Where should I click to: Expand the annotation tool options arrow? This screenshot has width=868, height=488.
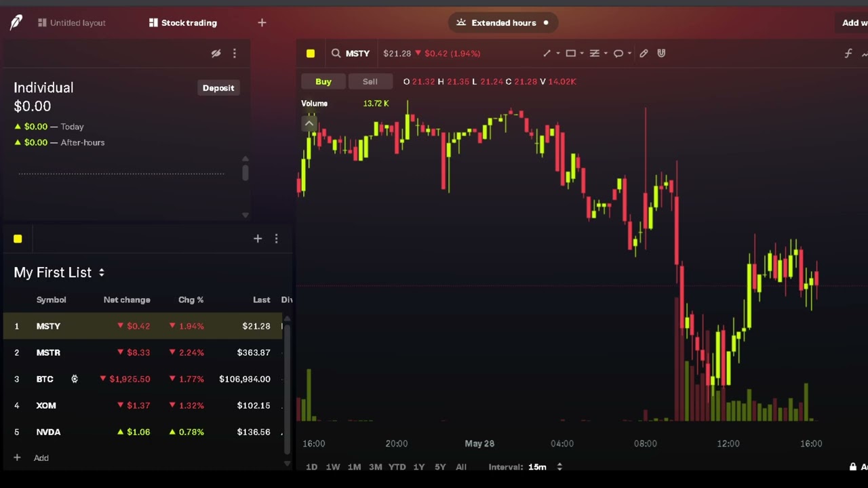[x=629, y=54]
